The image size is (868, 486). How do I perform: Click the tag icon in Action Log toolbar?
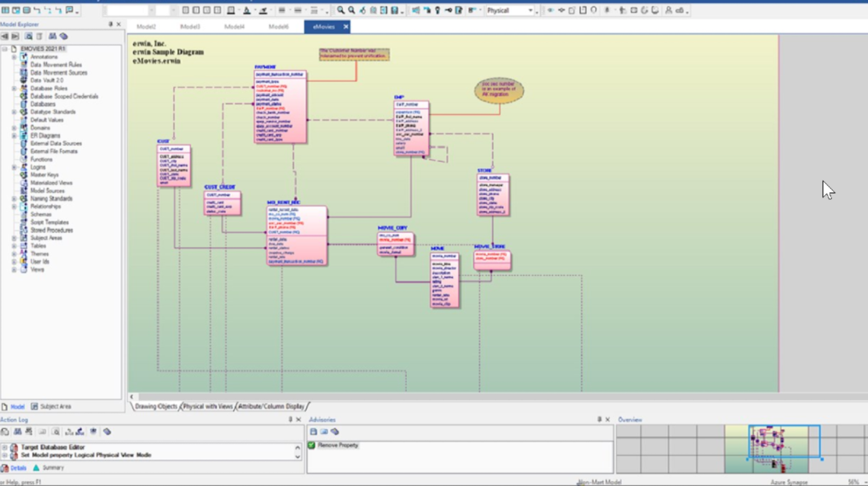[107, 432]
